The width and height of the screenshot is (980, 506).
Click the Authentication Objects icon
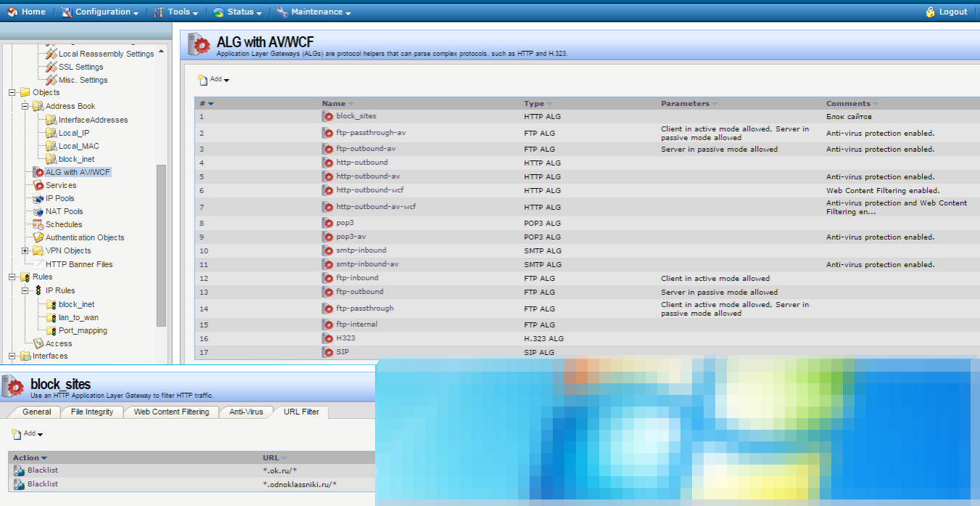pos(38,237)
